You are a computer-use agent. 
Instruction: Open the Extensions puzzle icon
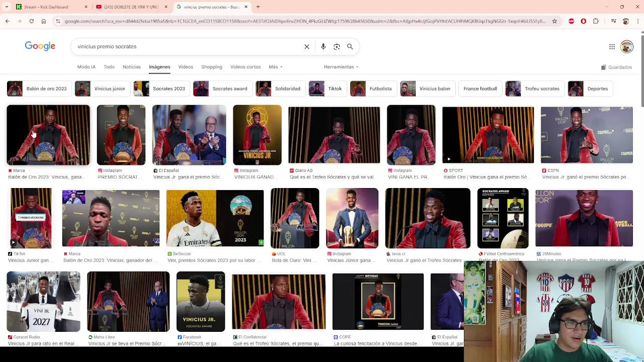[596, 21]
